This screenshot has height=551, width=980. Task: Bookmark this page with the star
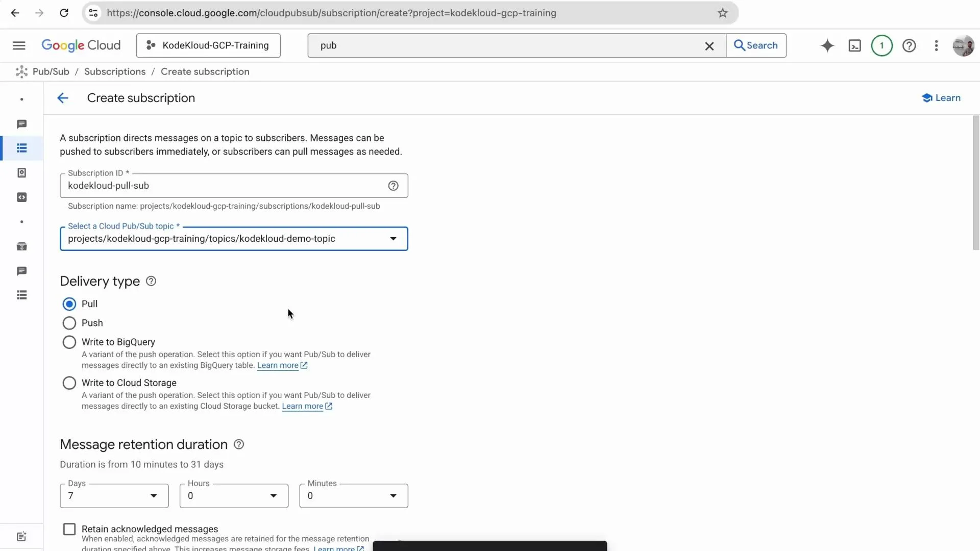pyautogui.click(x=722, y=13)
